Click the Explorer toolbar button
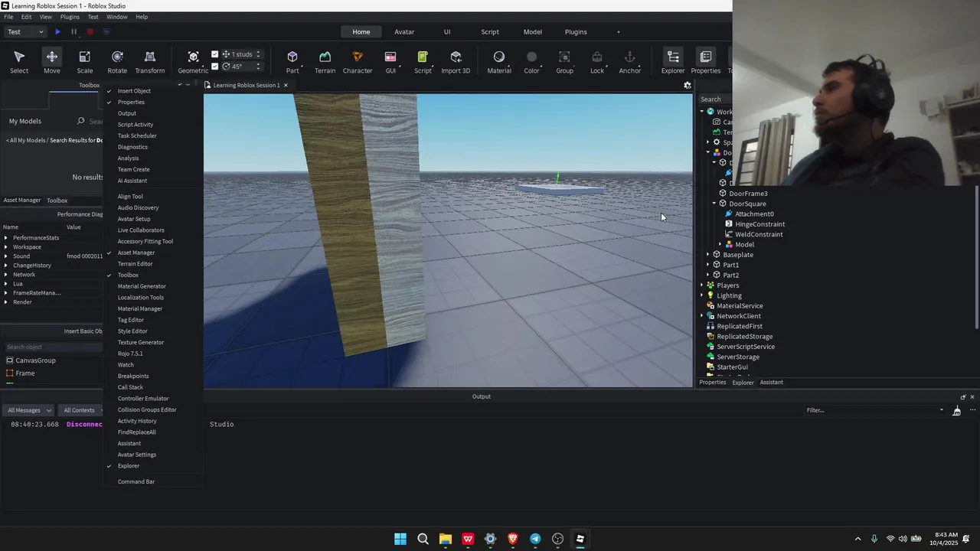Screen dimensions: 980x551 (673, 62)
